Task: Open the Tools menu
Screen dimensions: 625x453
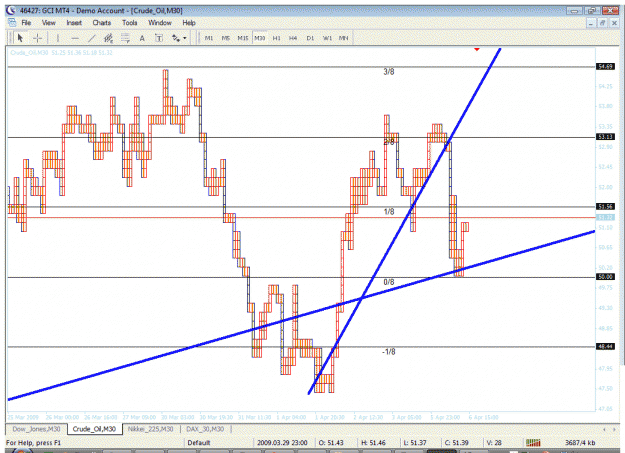Action: click(x=130, y=23)
